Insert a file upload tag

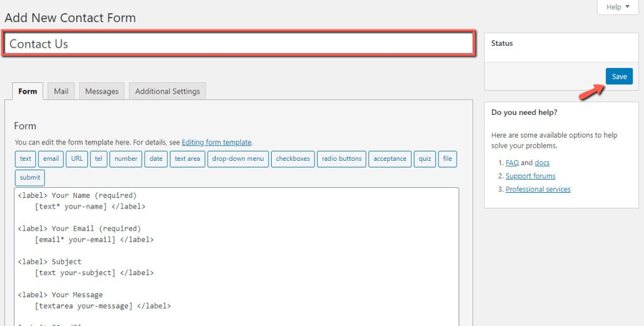click(447, 159)
